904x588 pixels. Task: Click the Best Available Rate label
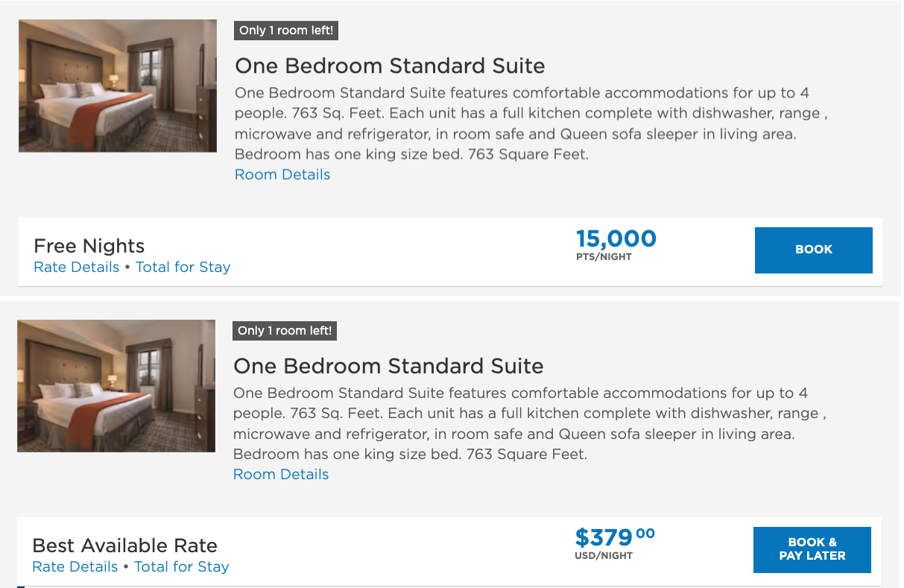[x=125, y=546]
